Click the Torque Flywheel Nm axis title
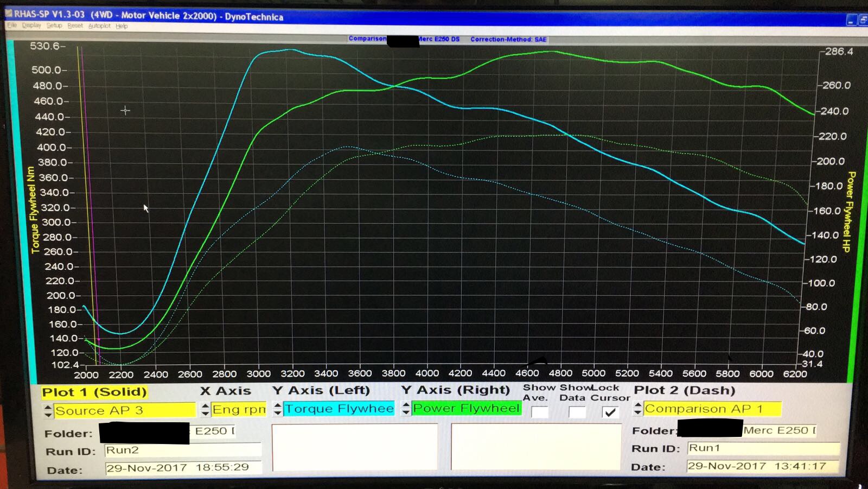Screen dimensions: 868x489 tap(34, 209)
